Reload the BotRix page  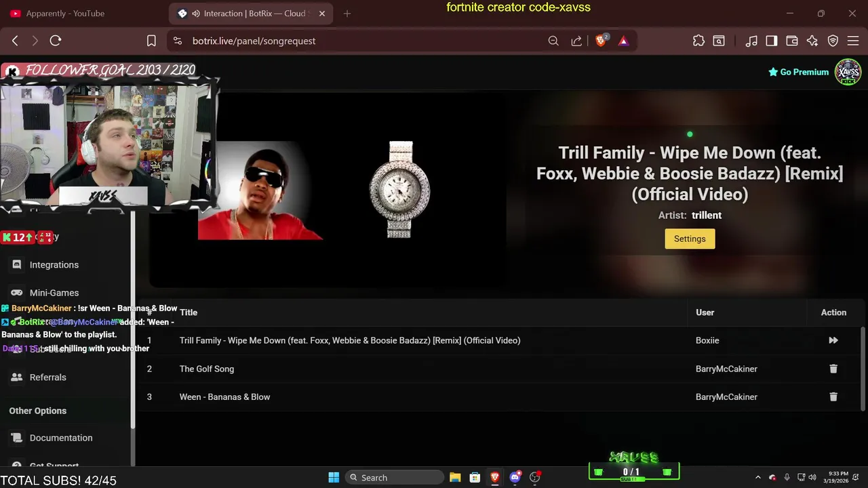pyautogui.click(x=56, y=41)
